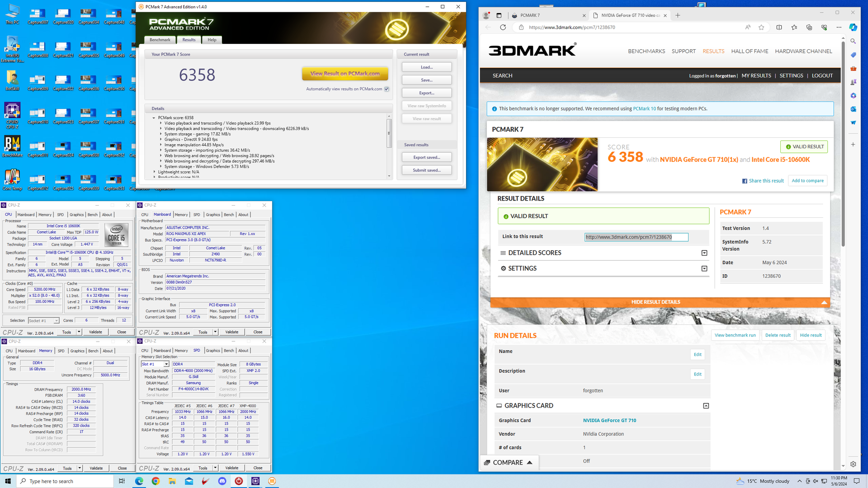
Task: Launch Google Chrome from taskbar
Action: (156, 481)
